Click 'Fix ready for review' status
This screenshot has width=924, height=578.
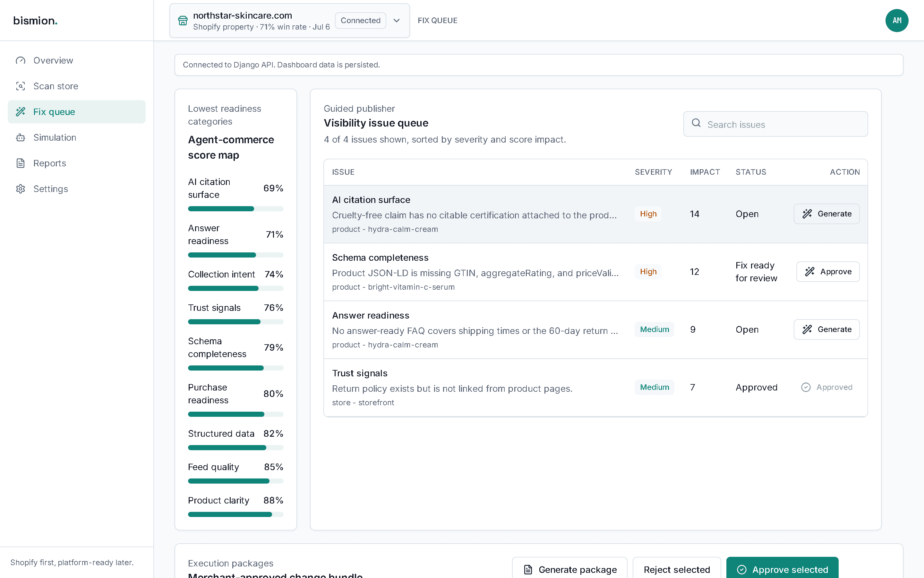[x=756, y=271]
